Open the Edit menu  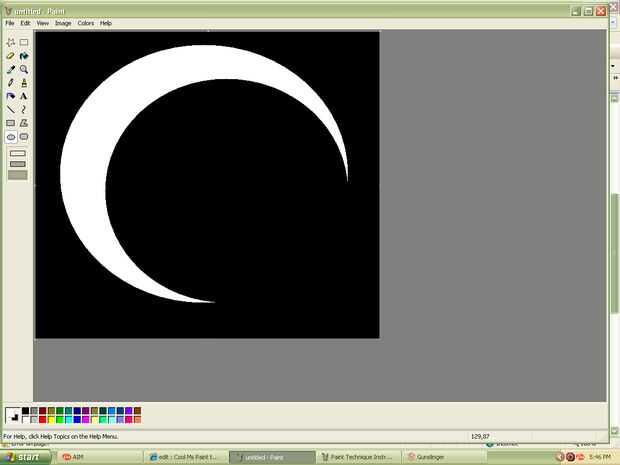coord(25,23)
